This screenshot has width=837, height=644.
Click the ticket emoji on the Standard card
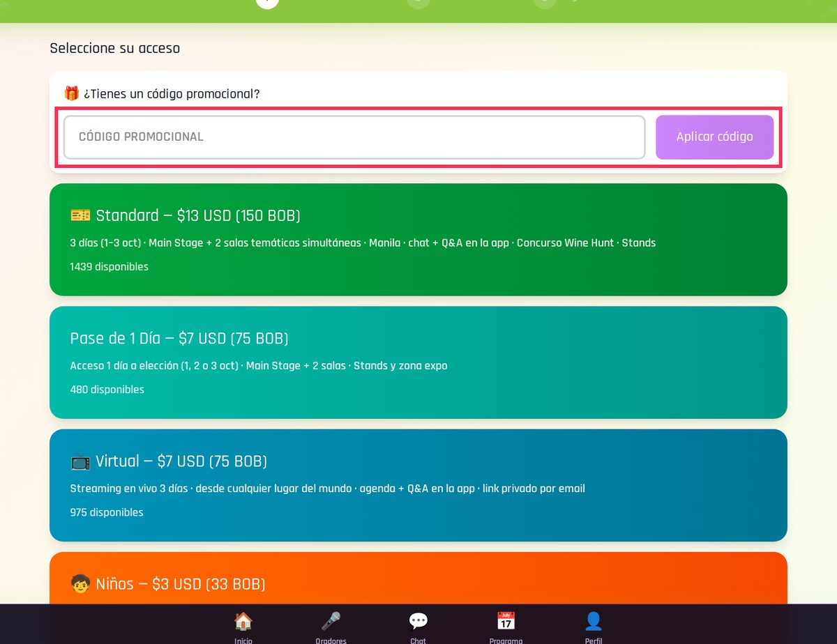click(x=80, y=215)
